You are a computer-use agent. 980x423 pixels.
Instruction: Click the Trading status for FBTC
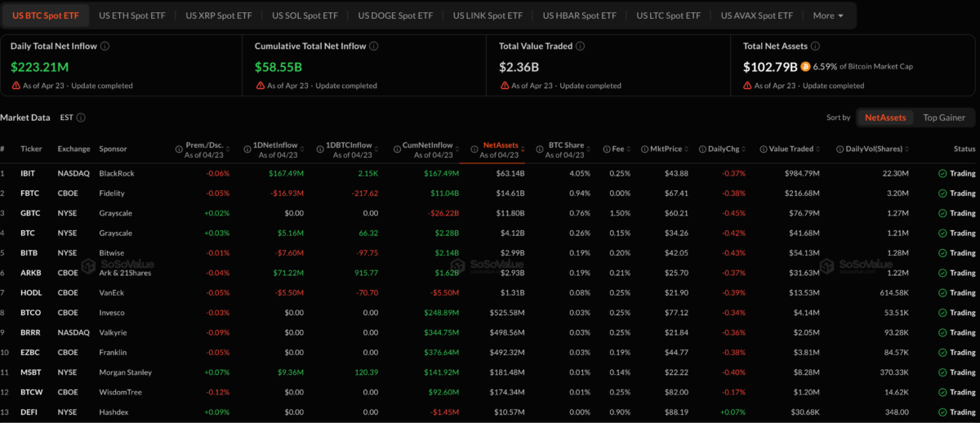pyautogui.click(x=956, y=194)
